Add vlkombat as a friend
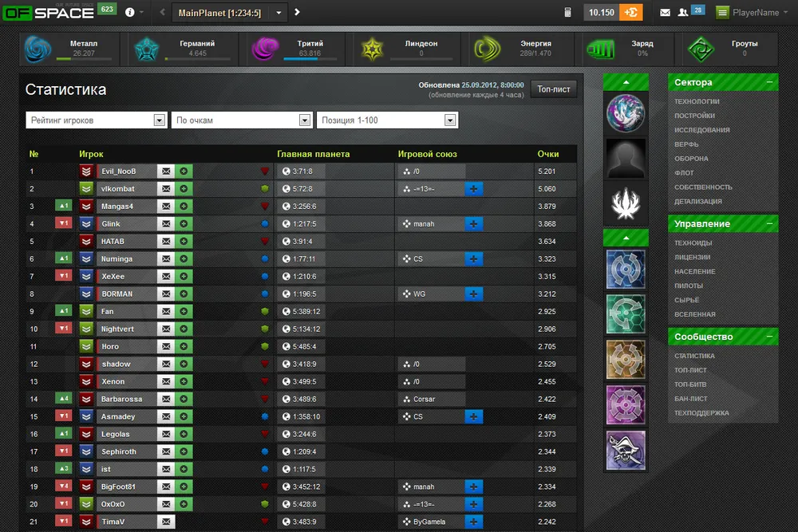798x532 pixels. pyautogui.click(x=184, y=188)
